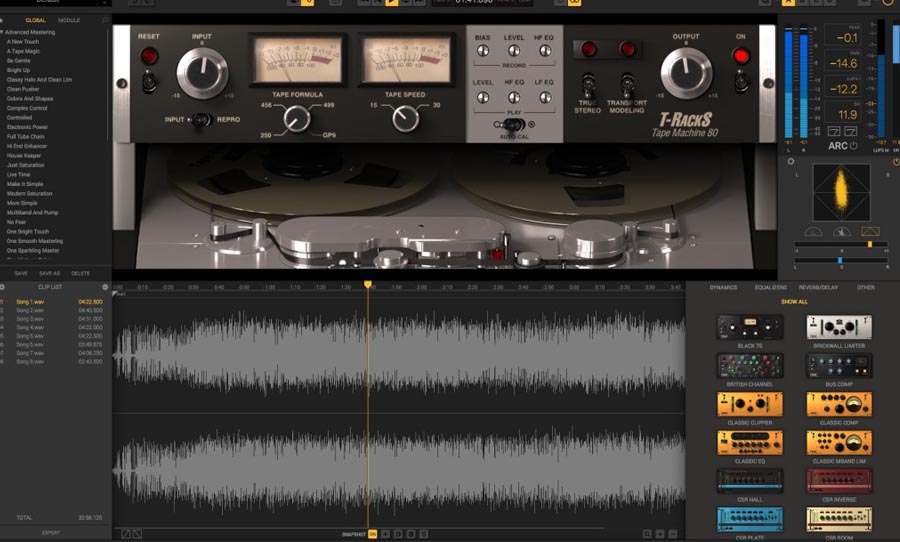Viewport: 900px width, 542px height.
Task: Select the CLASSIC EQ module thumbnail
Action: [750, 443]
